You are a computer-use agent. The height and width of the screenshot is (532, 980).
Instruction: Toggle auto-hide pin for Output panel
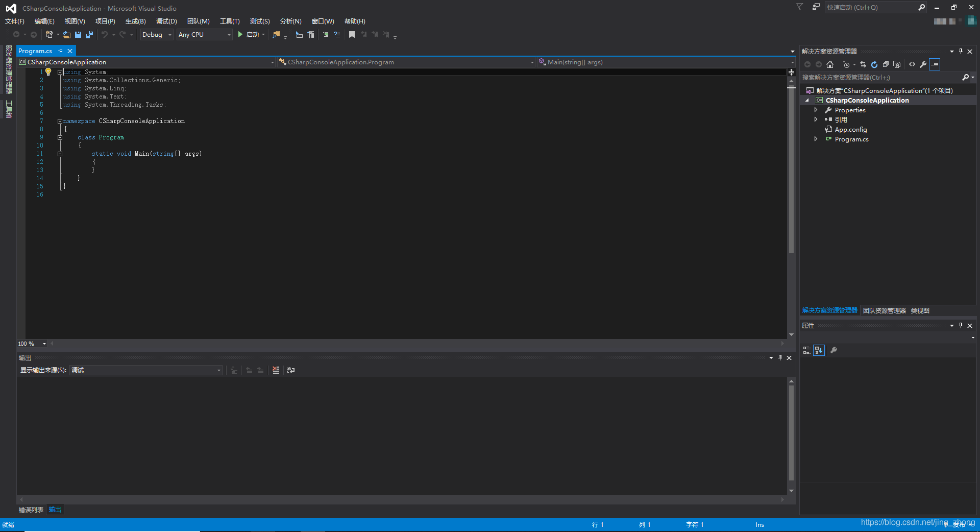pyautogui.click(x=780, y=357)
